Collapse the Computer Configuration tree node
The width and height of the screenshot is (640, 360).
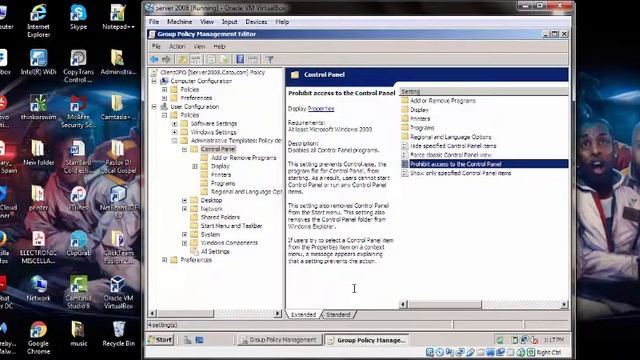154,81
